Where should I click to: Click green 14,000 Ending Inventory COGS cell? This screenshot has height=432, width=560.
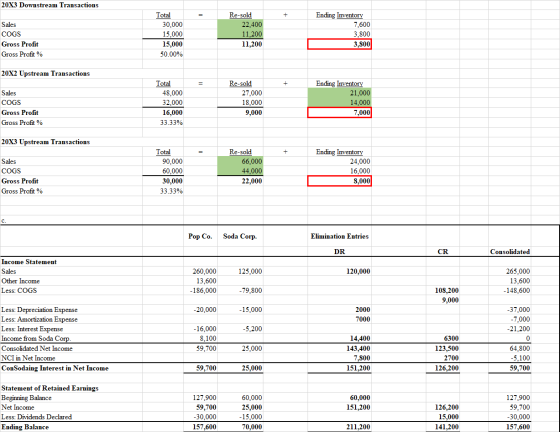339,103
